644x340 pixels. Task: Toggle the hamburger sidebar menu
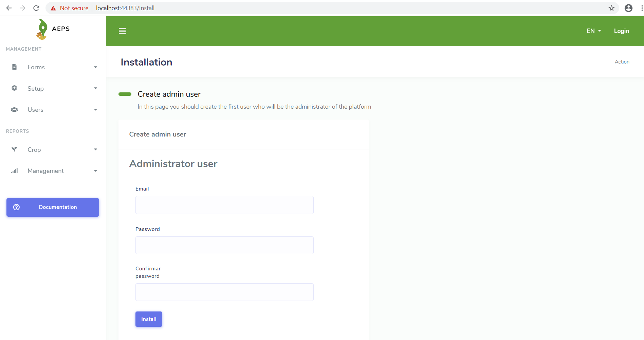click(x=122, y=31)
